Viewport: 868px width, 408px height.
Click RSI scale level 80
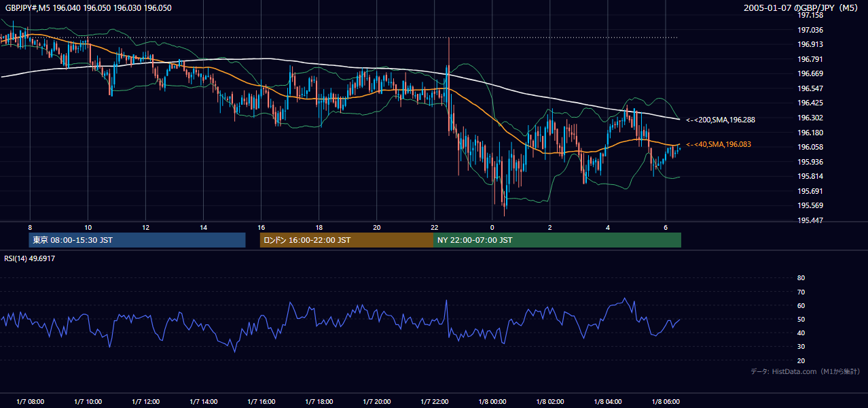tap(801, 278)
